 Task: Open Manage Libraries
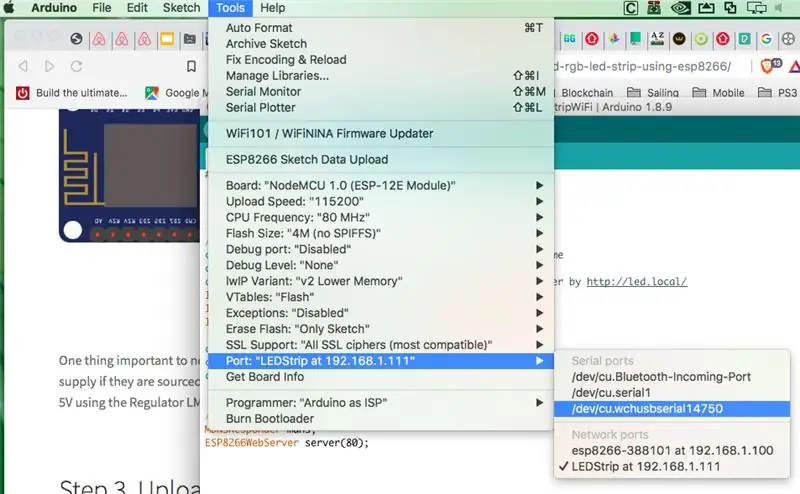coord(381,76)
